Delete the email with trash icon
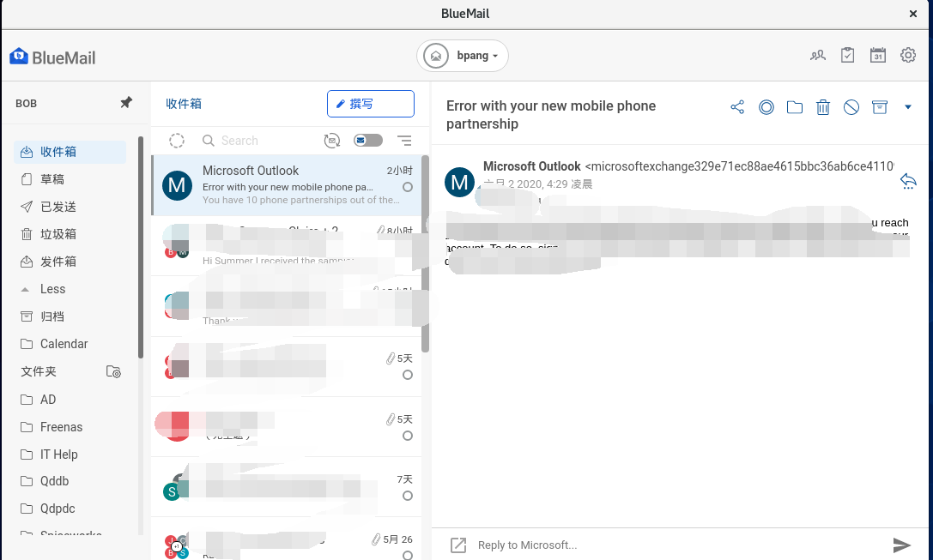The width and height of the screenshot is (933, 560). 823,107
